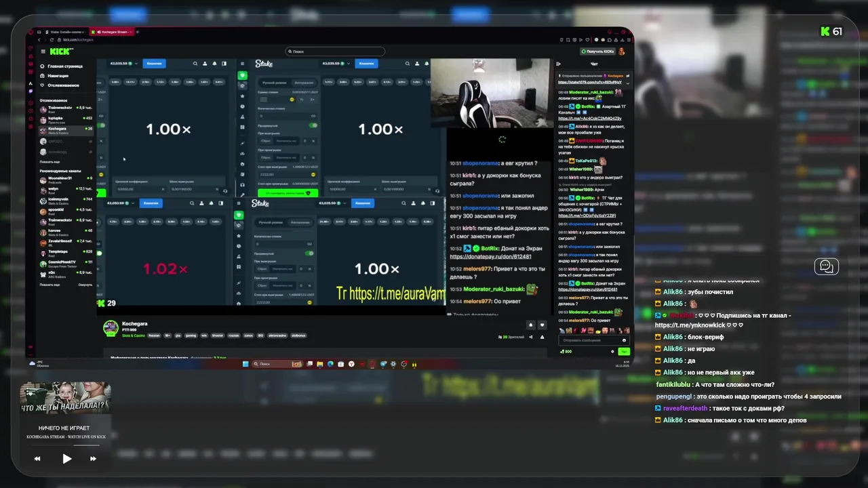This screenshot has width=868, height=488.
Task: Open the Kick profile avatar menu
Action: coord(621,52)
